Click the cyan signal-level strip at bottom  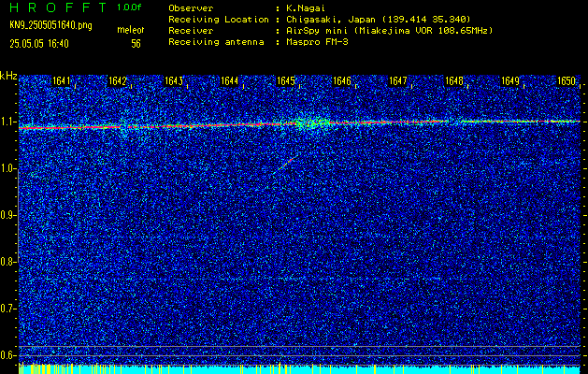click(299, 369)
